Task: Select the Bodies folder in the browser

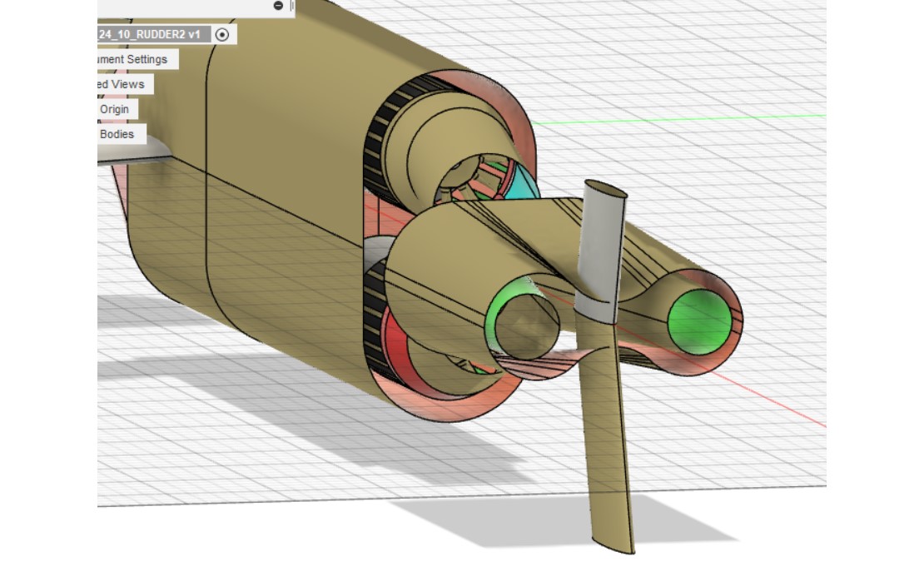Action: coord(121,134)
